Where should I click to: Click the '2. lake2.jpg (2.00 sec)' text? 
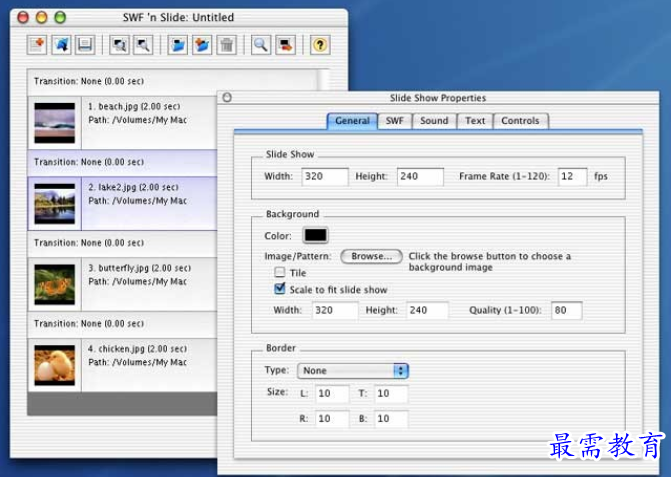point(133,187)
